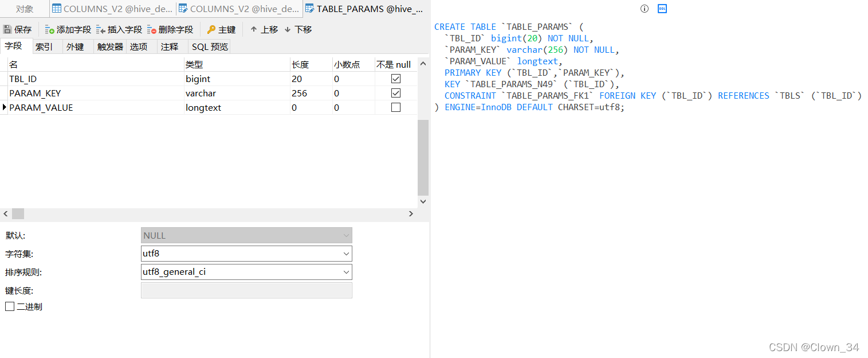Viewport: 868px width, 358px height.
Task: Uncheck Not Null for PARAM_KEY
Action: (395, 93)
